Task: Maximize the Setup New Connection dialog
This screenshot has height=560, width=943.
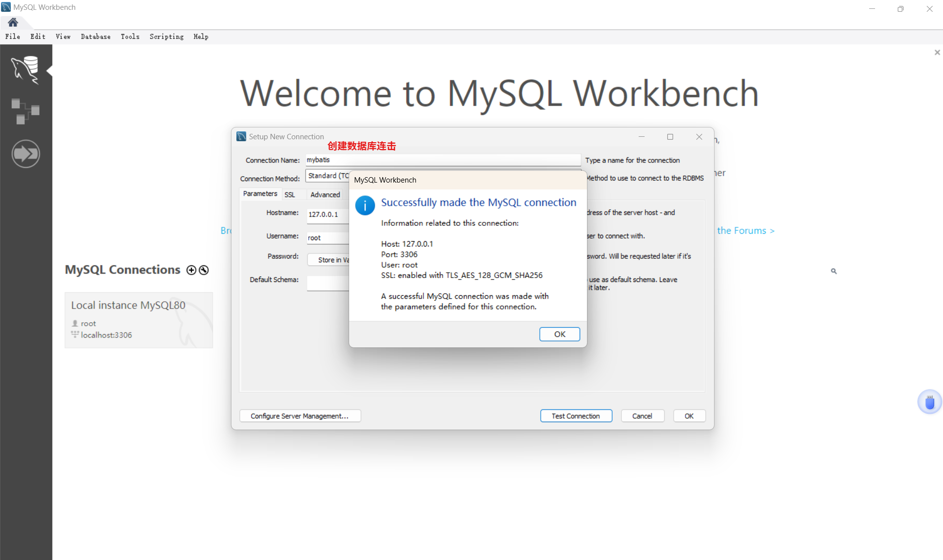Action: pyautogui.click(x=670, y=137)
